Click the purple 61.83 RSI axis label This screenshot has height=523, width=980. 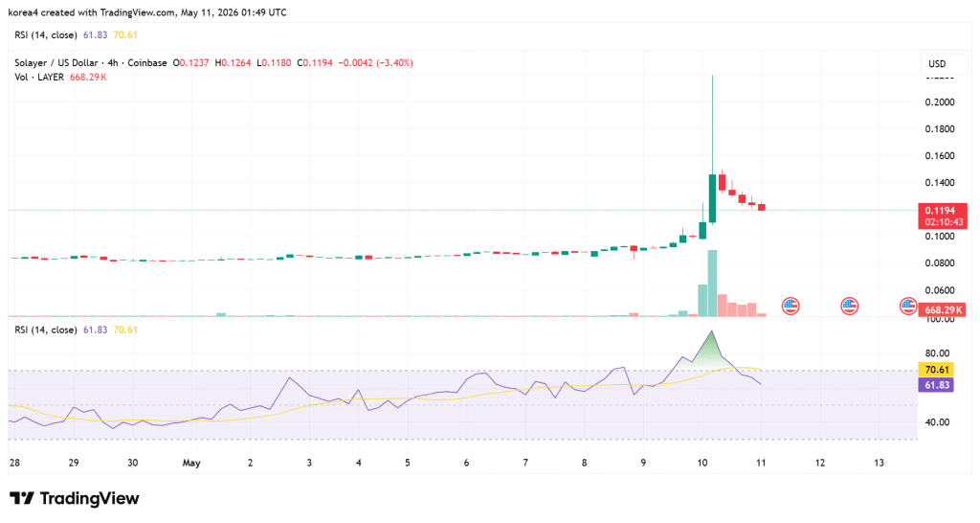click(x=936, y=385)
